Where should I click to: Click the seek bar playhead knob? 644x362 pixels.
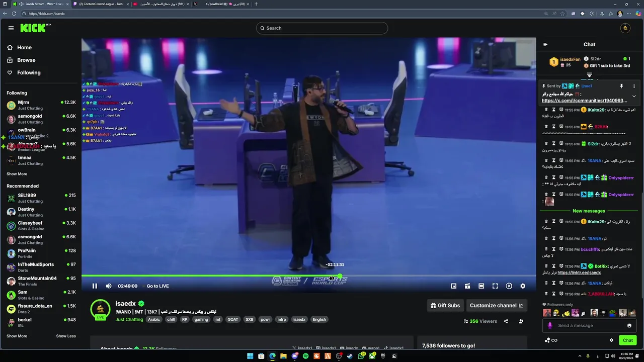[x=340, y=276]
